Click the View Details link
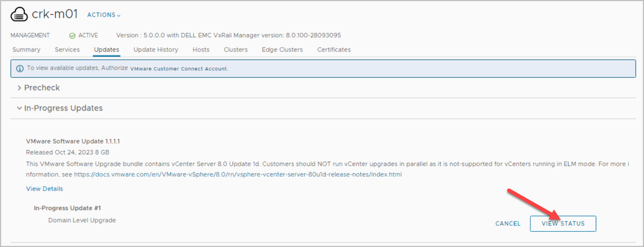Screen dimensions: 644x247 tap(45, 189)
